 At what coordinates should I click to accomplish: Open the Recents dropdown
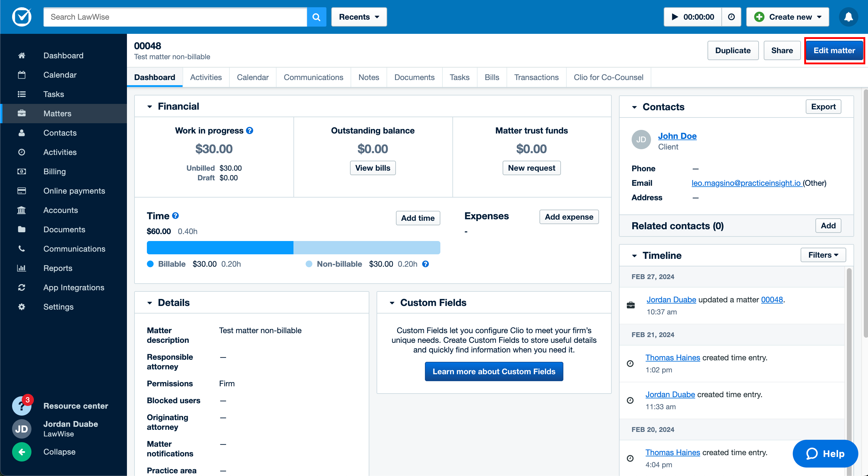[x=359, y=17]
